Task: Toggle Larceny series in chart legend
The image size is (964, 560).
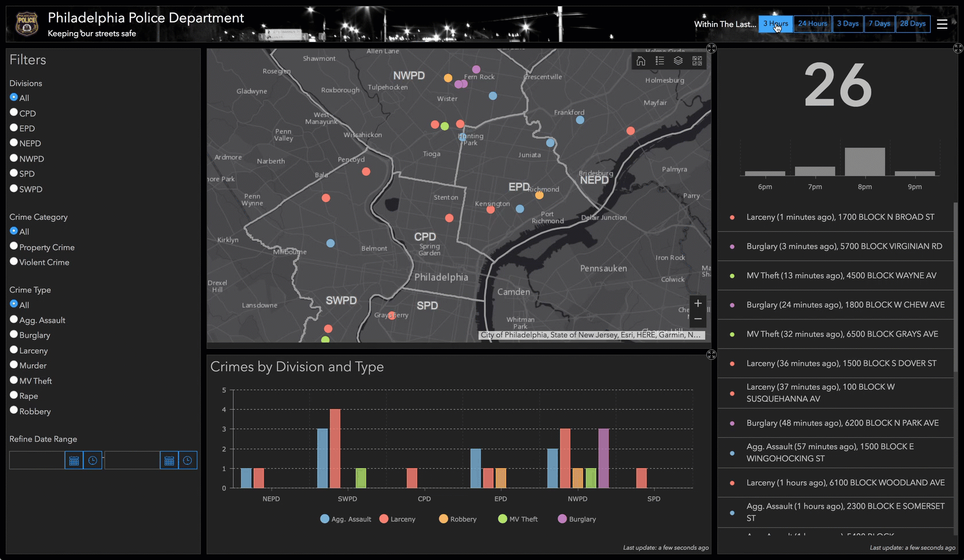Action: tap(397, 519)
